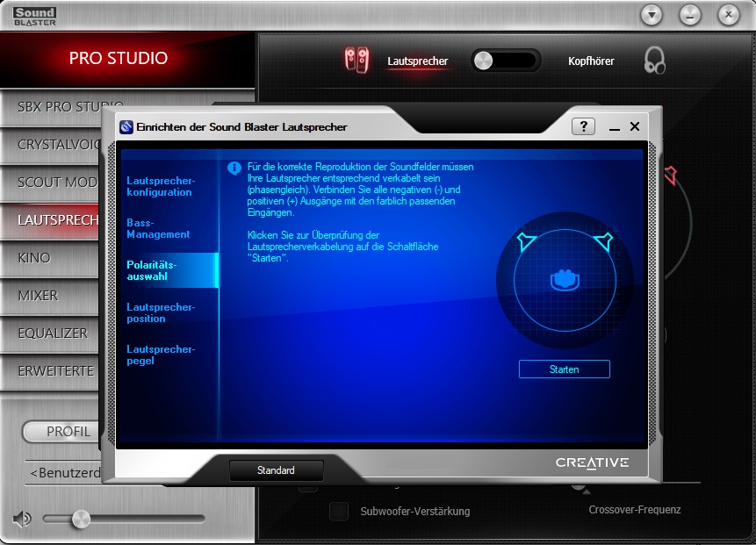Click the Starten button
This screenshot has height=545, width=756.
coord(564,369)
